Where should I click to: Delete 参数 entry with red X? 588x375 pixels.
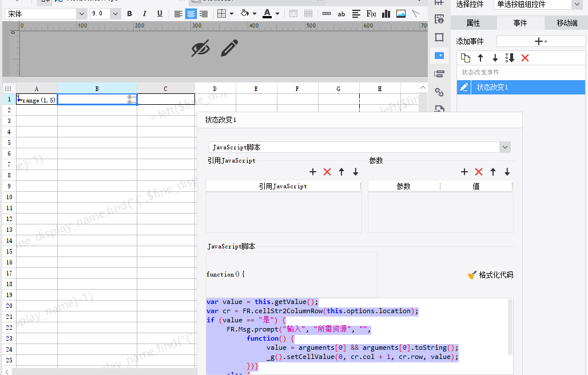479,172
